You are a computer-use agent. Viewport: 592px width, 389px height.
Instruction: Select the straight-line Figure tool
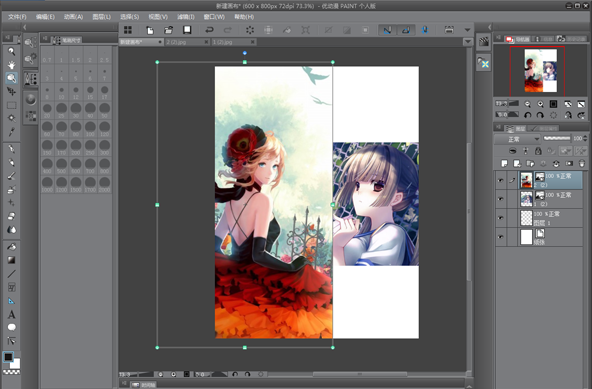[x=11, y=274]
